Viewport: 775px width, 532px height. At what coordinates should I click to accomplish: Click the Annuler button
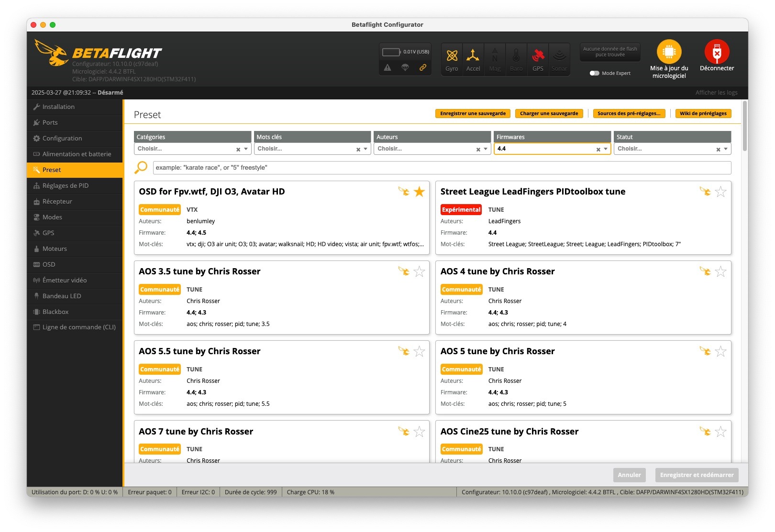629,475
